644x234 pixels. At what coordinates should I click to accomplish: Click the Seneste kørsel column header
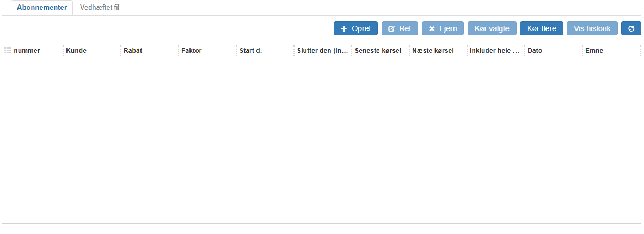(378, 51)
